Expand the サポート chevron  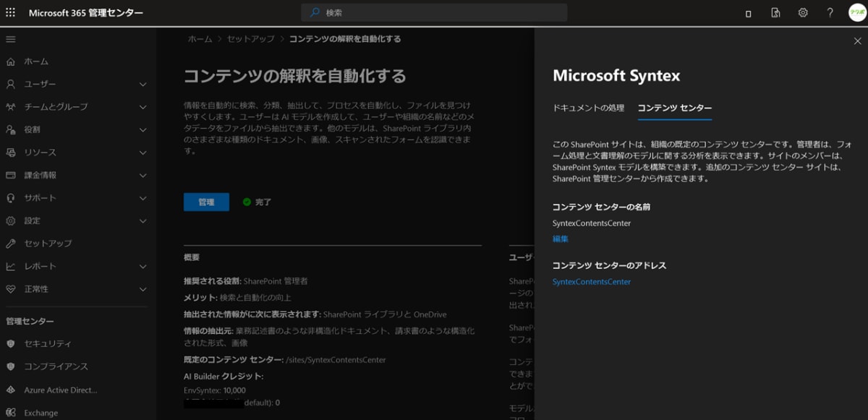(142, 197)
